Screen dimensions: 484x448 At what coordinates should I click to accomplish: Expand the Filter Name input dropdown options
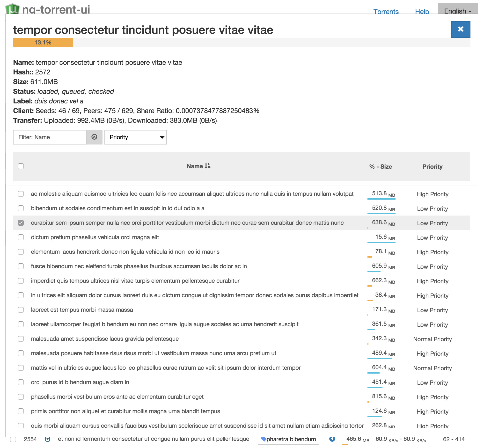(95, 137)
